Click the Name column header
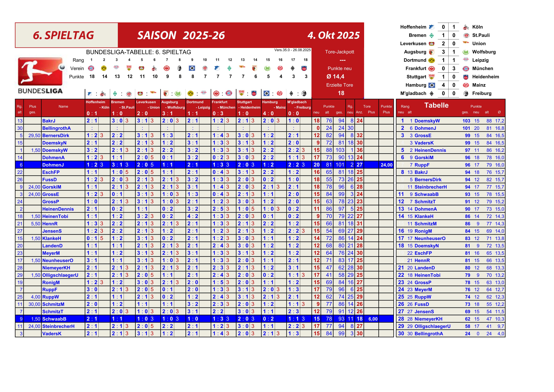This screenshot has height=392, width=554. click(x=63, y=106)
